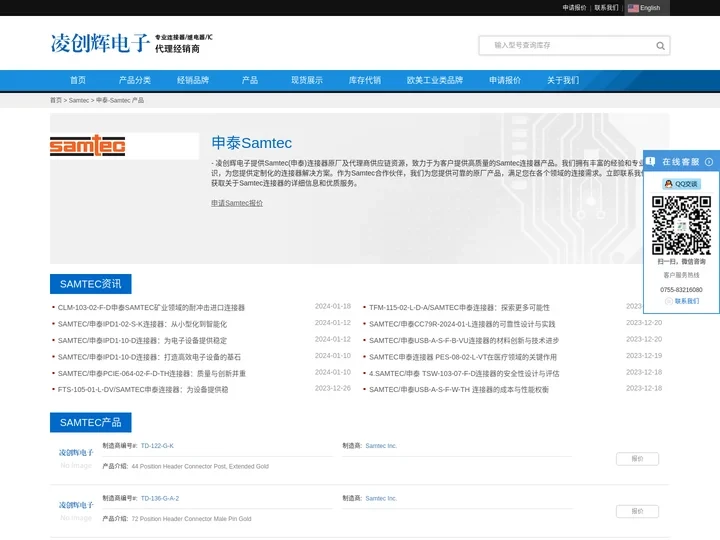The width and height of the screenshot is (720, 540).
Task: Open news IPD1-10-D连接器：打造高效电子设备的基石
Action: pos(149,357)
